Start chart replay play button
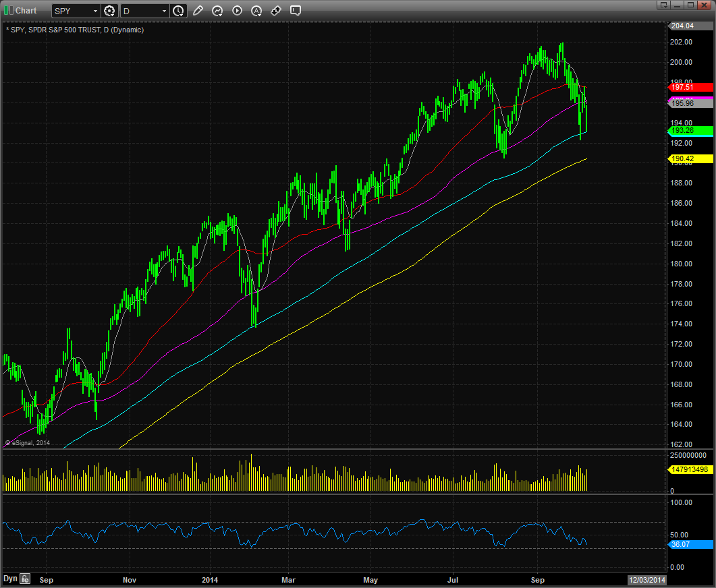The height and width of the screenshot is (588, 716). [x=237, y=11]
